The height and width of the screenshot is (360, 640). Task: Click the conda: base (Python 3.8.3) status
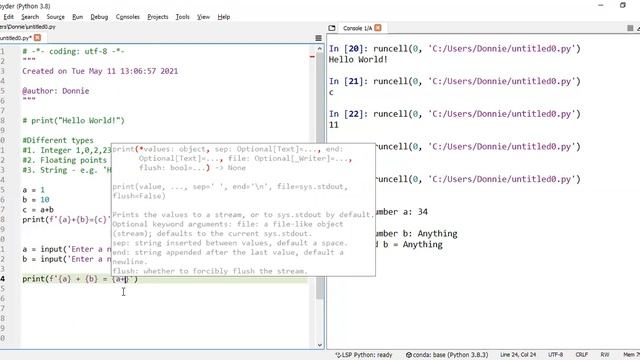(447, 355)
